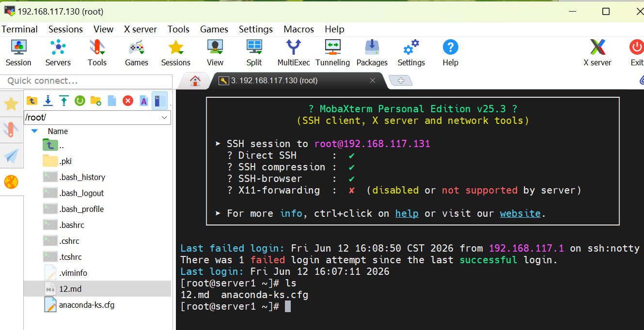Viewport: 644px width, 330px height.
Task: Click the help link in banner
Action: pos(407,213)
